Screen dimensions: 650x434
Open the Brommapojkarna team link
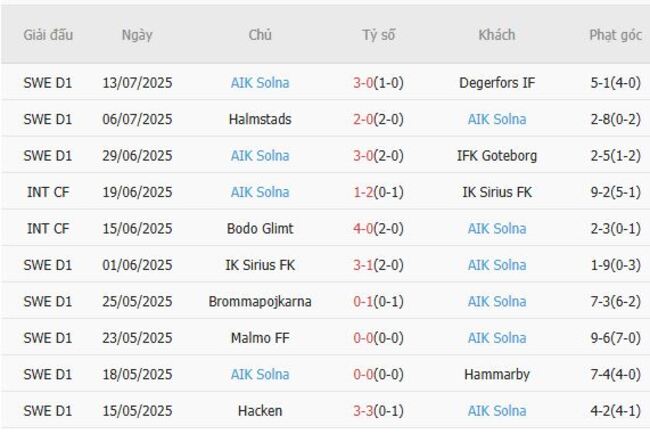260,301
